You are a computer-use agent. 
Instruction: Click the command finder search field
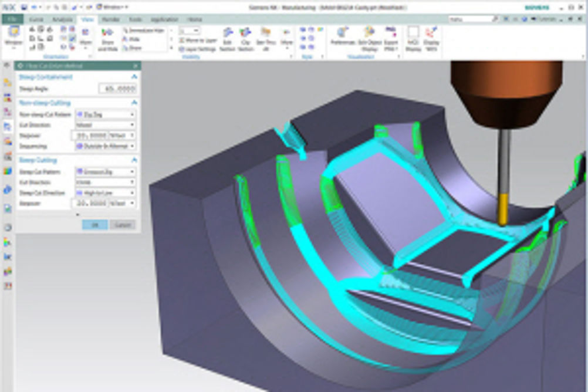click(x=471, y=19)
